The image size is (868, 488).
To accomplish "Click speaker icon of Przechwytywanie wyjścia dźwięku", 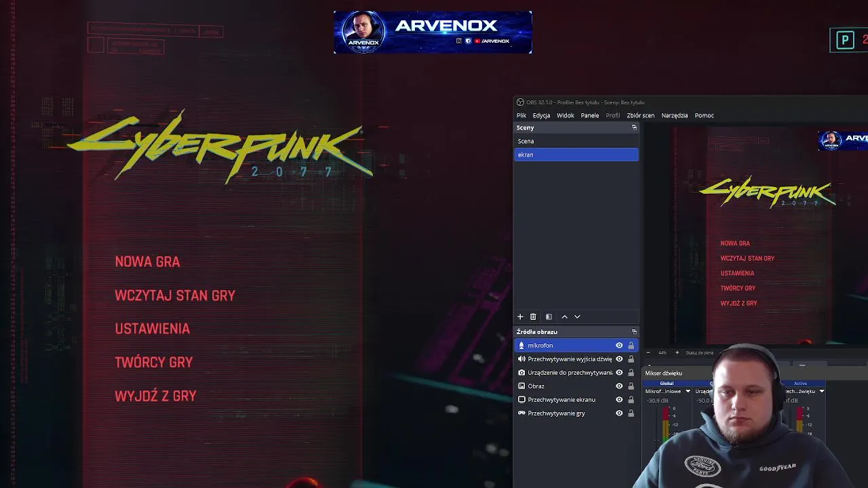I will tap(521, 359).
